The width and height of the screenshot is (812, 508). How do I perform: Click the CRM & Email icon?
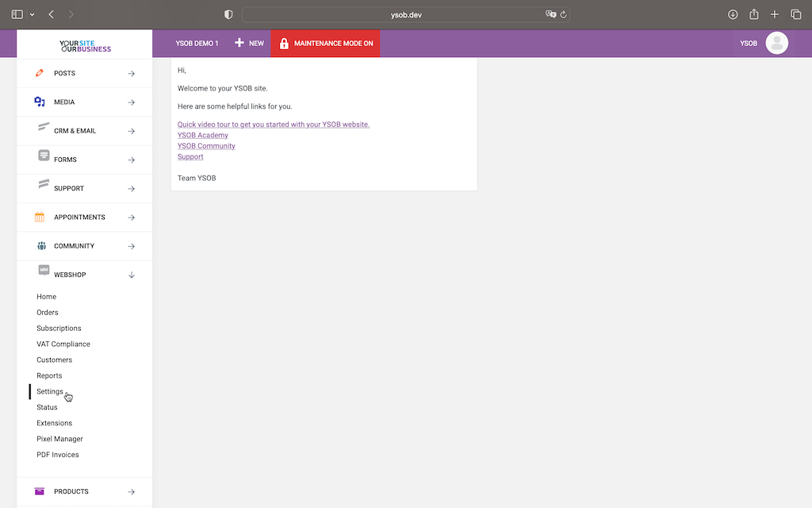(x=44, y=126)
